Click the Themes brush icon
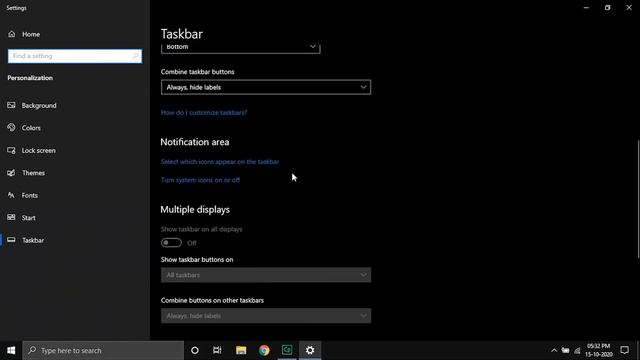 [11, 173]
